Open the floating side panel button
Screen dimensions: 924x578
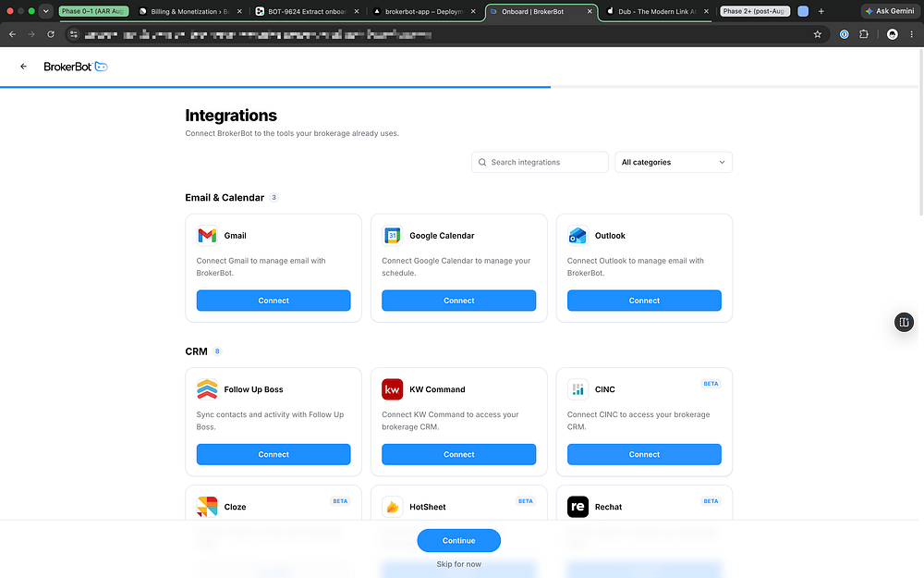coord(904,322)
